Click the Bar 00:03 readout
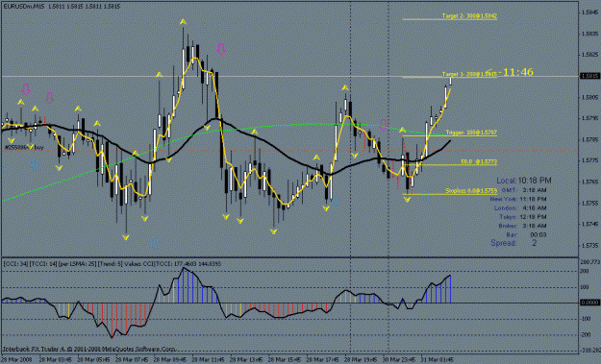The height and width of the screenshot is (364, 601). pyautogui.click(x=526, y=234)
